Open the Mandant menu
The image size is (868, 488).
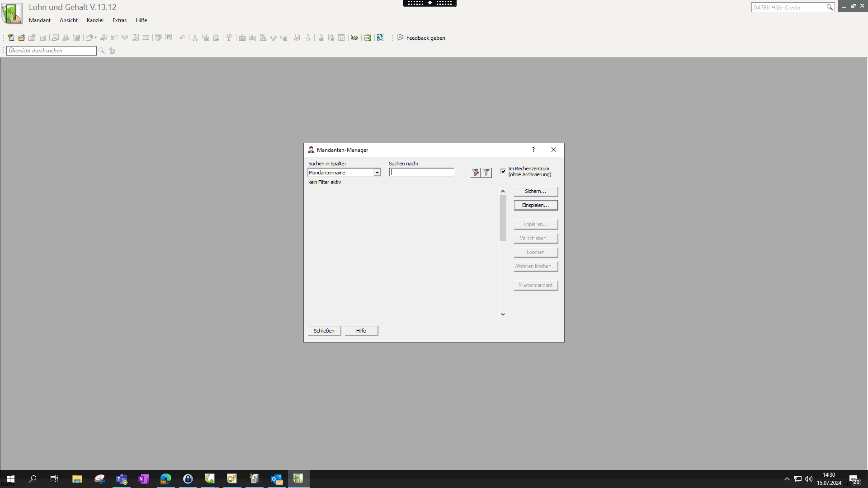click(40, 20)
